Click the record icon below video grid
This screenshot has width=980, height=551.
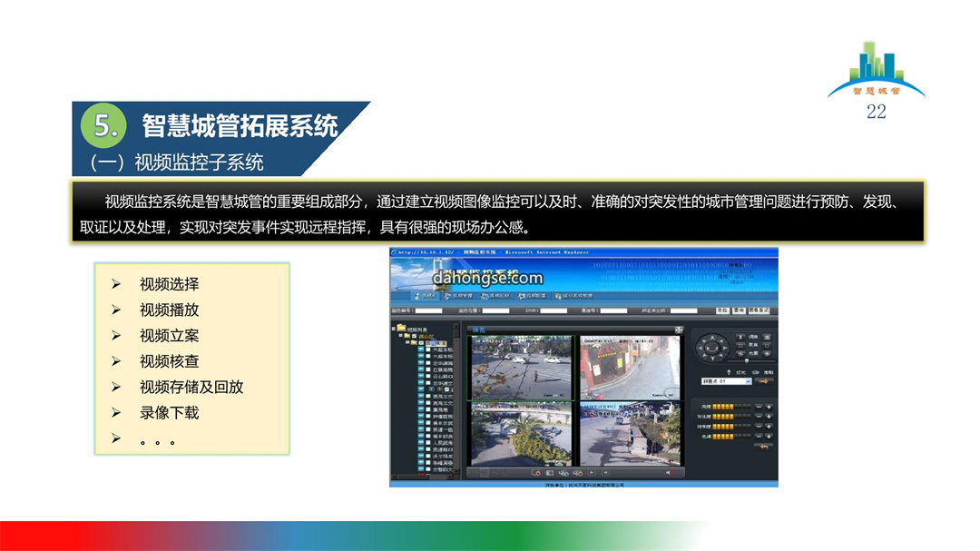(535, 473)
